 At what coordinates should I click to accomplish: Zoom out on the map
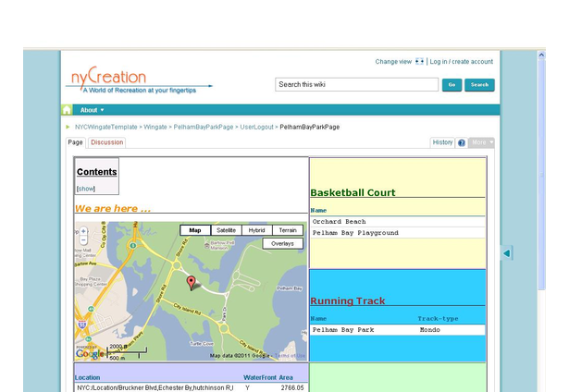pos(83,239)
